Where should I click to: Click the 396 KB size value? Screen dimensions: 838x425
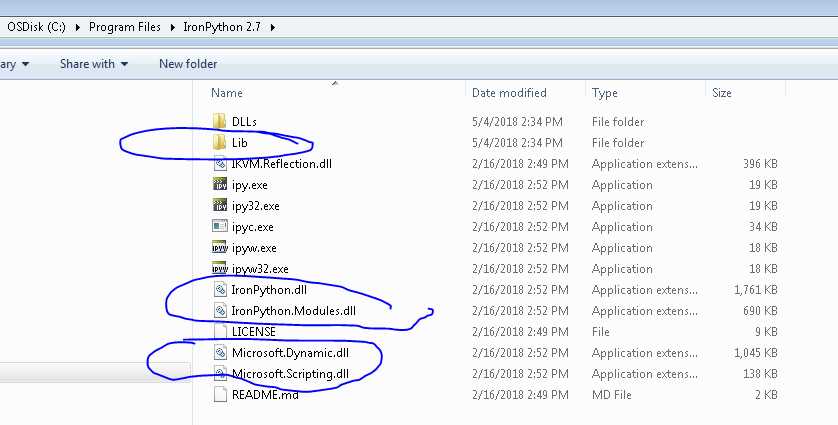click(760, 164)
